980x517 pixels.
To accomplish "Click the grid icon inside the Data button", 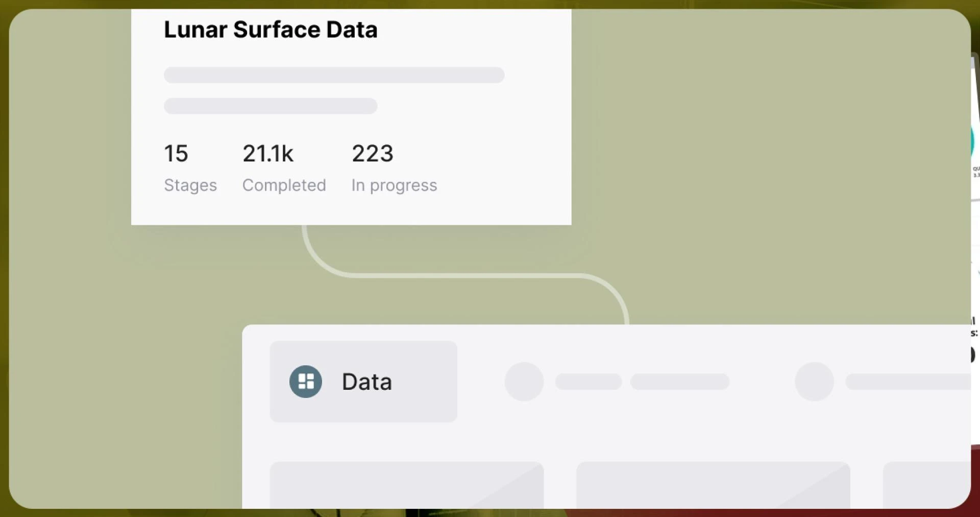I will [306, 382].
